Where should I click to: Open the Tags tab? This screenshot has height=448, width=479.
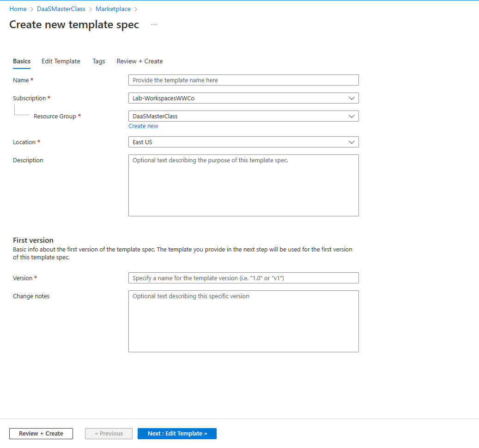coord(99,61)
